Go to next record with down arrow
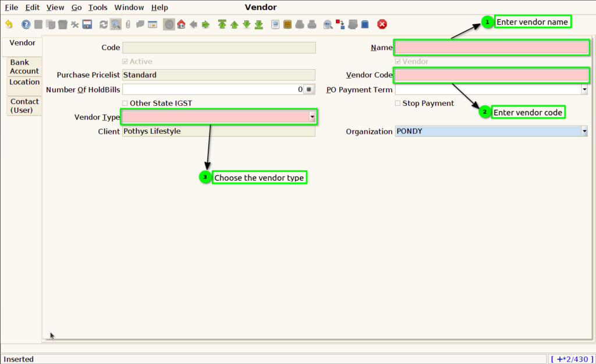Screen dimensions: 596x364 (246, 24)
